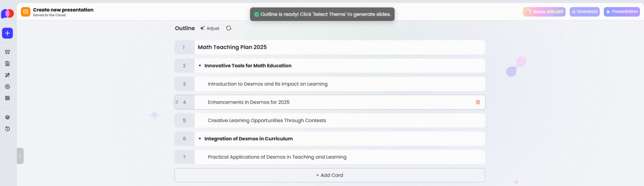644x186 pixels.
Task: Open the stacked layers icon in sidebar
Action: click(x=7, y=117)
